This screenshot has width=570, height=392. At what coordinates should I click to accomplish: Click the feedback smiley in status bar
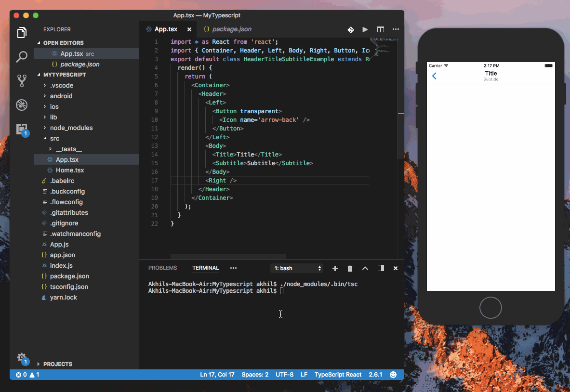coord(393,375)
